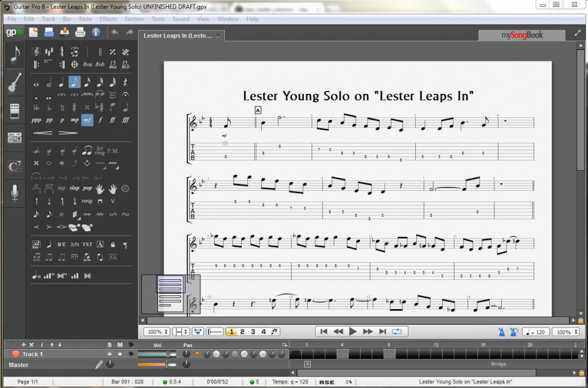Open the page layout view dropdown
Viewport: 588px width, 388px height.
(x=182, y=332)
